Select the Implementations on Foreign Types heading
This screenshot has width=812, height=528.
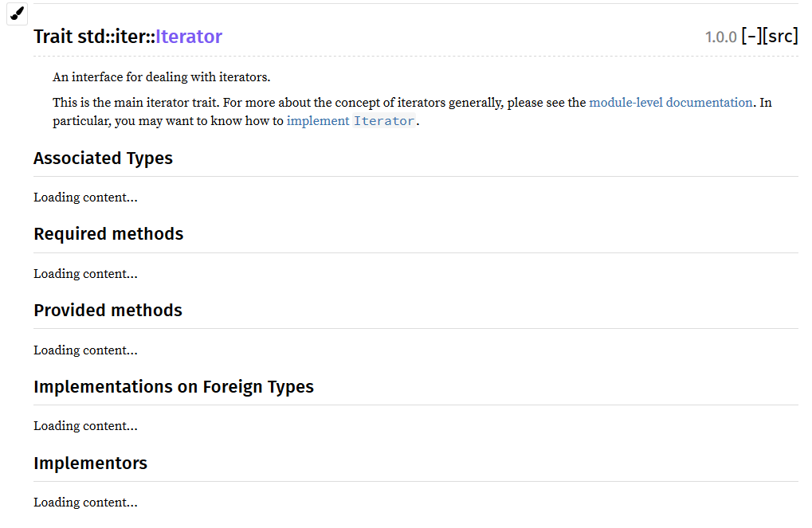(174, 387)
